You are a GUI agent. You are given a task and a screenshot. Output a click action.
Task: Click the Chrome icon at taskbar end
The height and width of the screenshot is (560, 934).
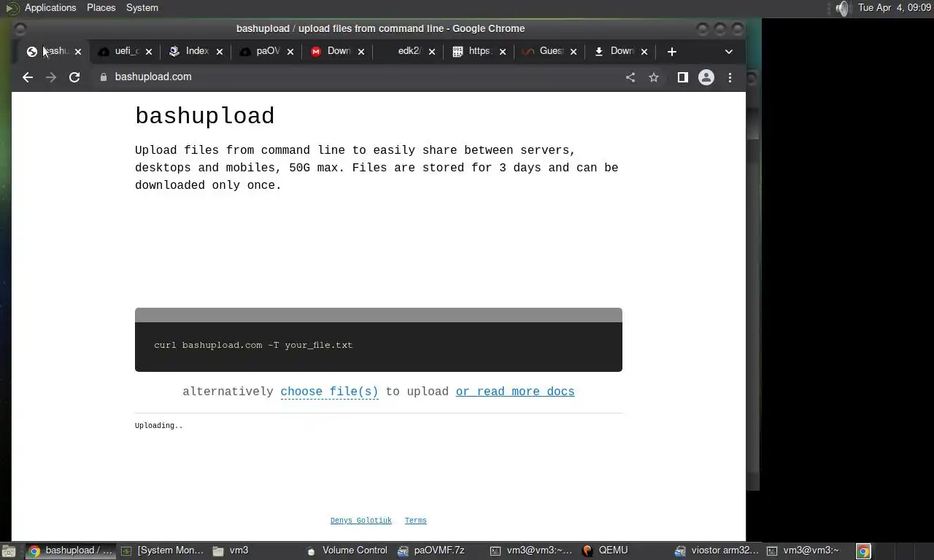click(863, 551)
